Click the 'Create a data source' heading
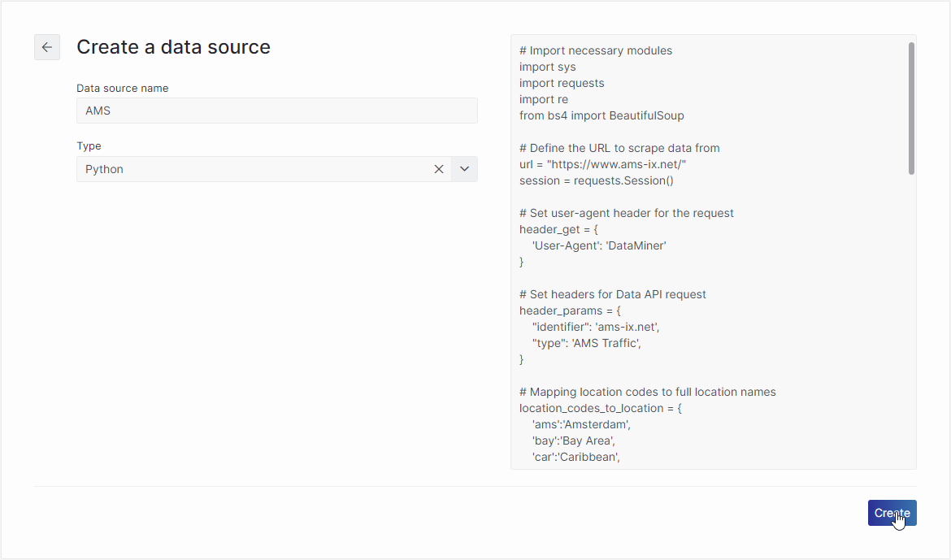951x560 pixels. click(173, 46)
